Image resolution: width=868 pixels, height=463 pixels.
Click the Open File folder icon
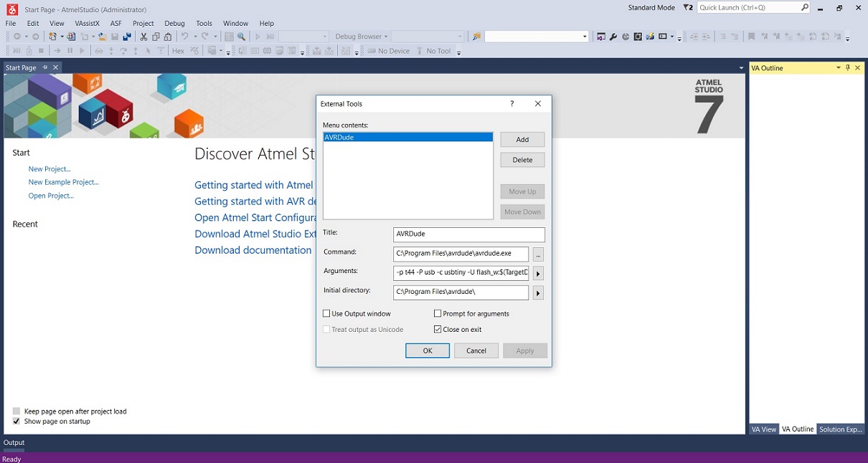pos(103,37)
